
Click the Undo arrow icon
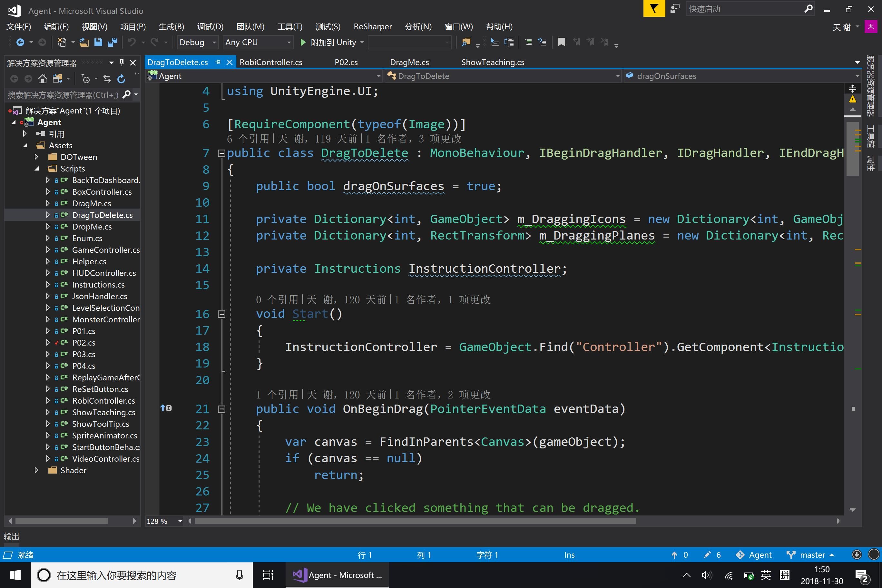coord(132,42)
